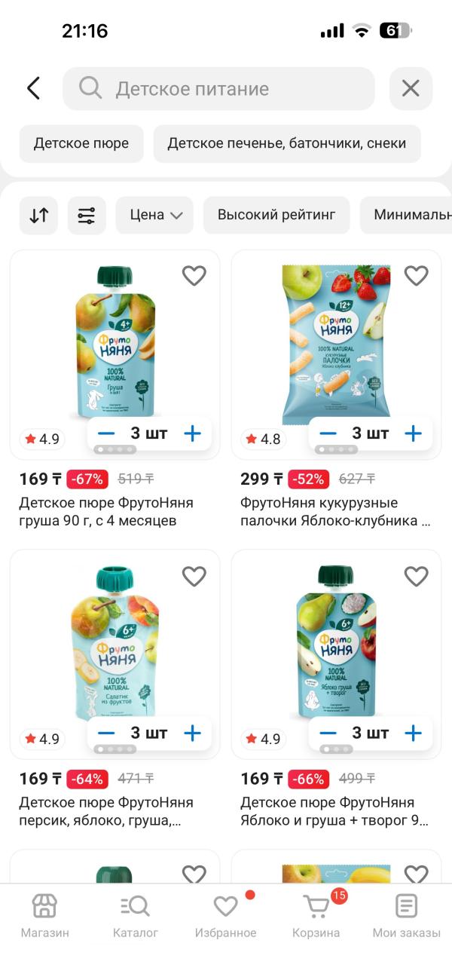Select the Высокий рейтинг filter chip
Viewport: 452px width, 980px height.
coord(276,216)
